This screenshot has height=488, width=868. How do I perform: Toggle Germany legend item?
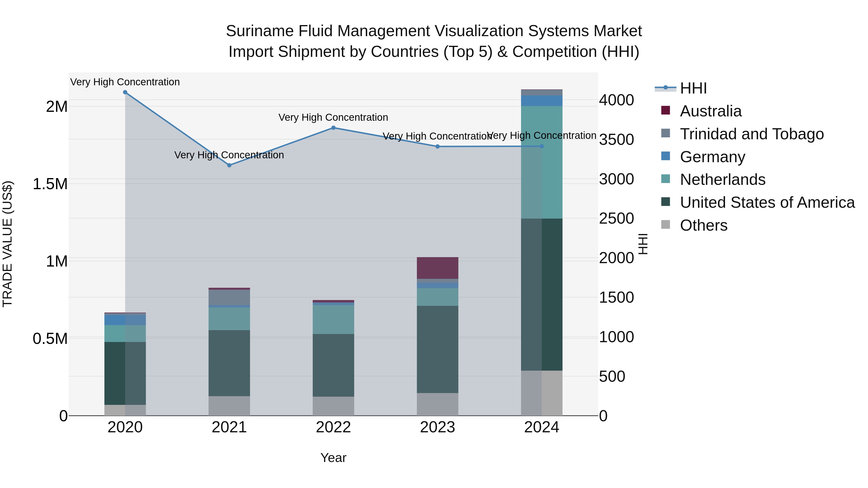click(x=703, y=157)
